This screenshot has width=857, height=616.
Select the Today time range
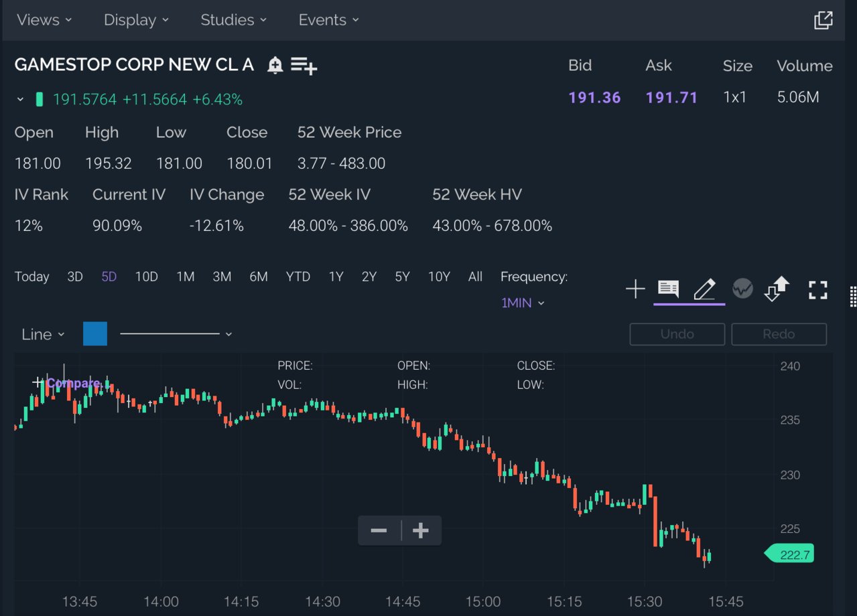coord(32,277)
